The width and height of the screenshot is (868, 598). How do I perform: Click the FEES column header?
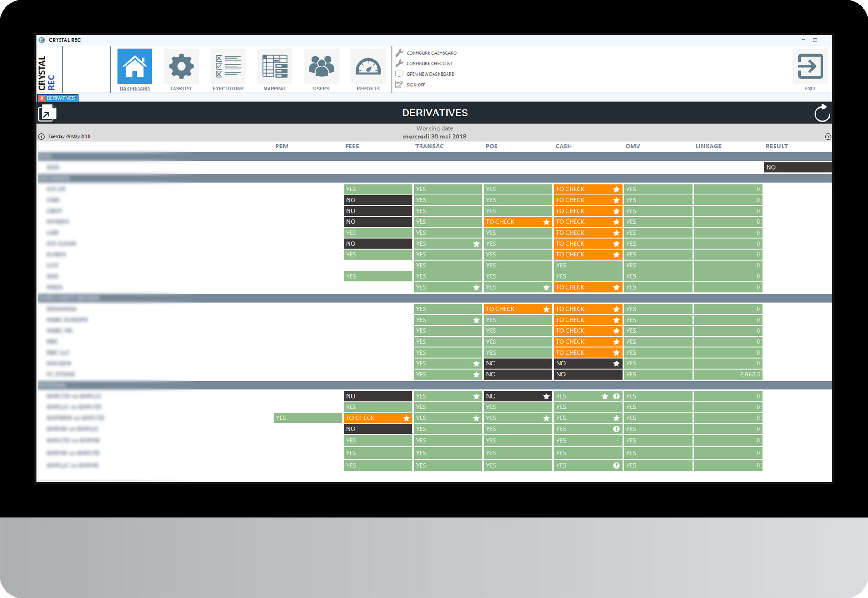pos(352,146)
